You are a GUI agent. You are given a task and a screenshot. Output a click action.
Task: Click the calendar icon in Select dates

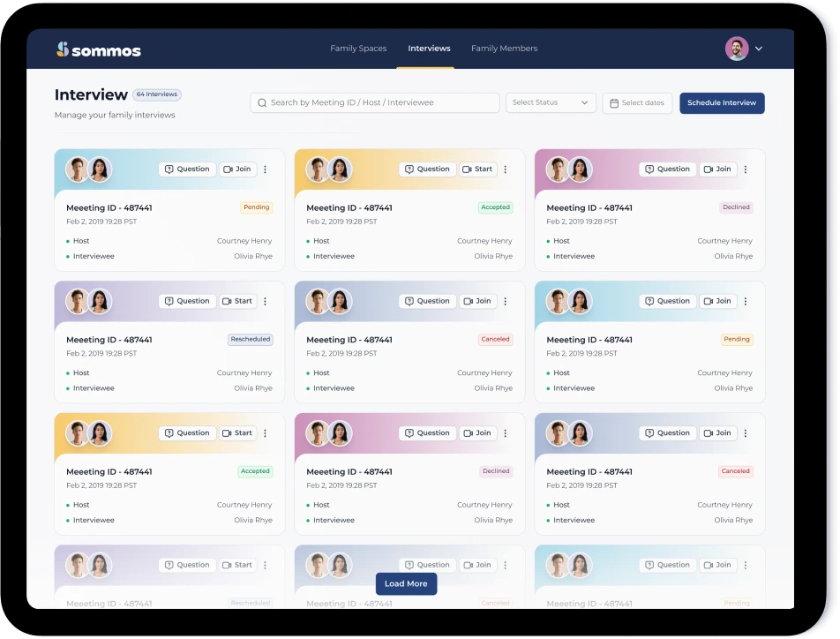pos(612,103)
